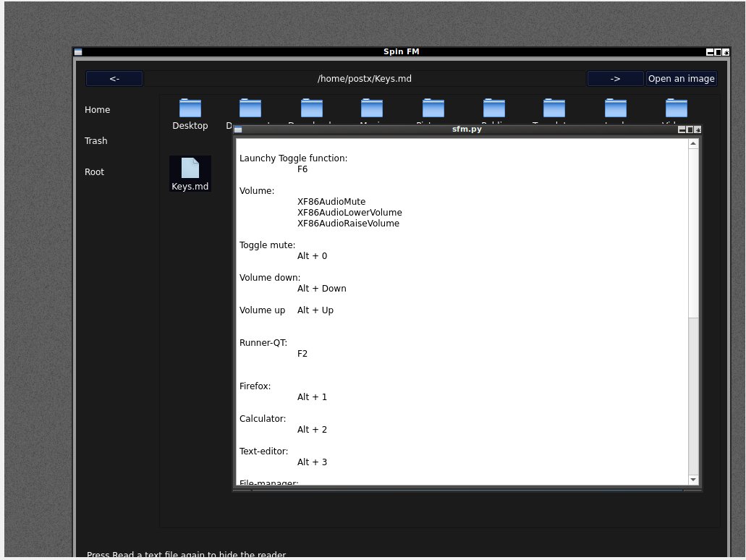
Task: Open the Spin FM window menu icon
Action: point(78,52)
